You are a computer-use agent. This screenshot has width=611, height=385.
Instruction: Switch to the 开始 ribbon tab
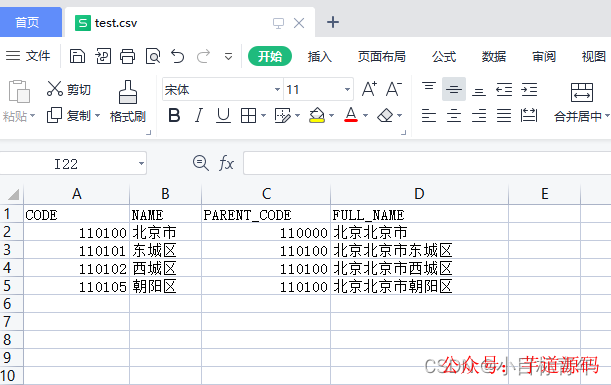tap(270, 57)
